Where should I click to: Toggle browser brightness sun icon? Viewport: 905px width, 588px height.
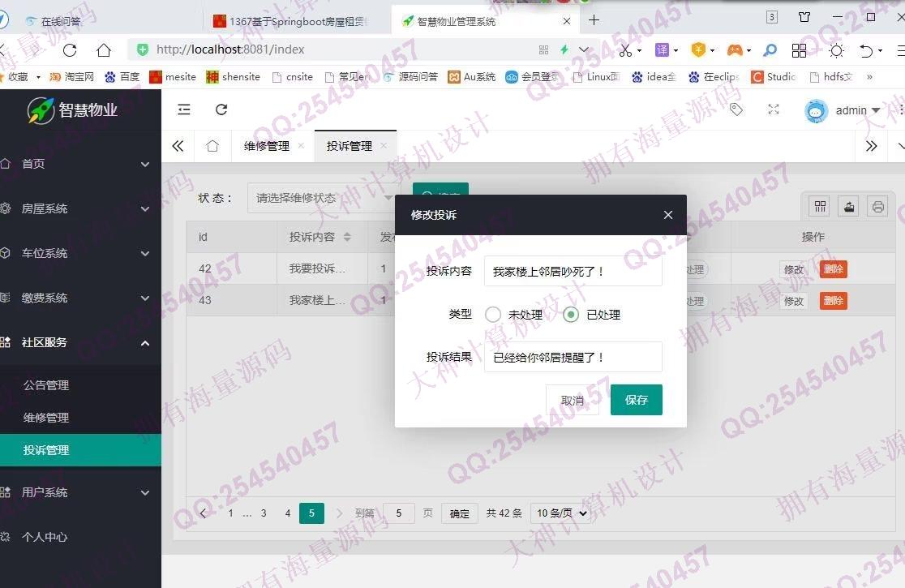pyautogui.click(x=836, y=51)
